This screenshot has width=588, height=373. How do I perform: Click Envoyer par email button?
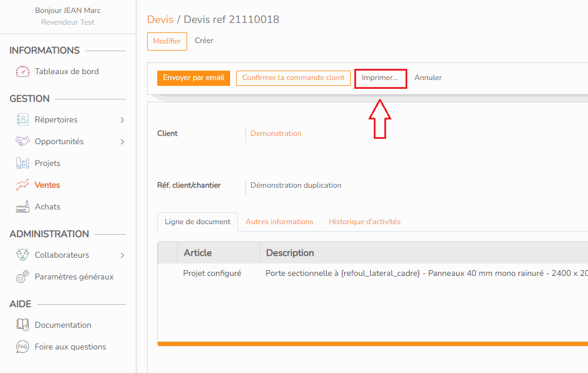pyautogui.click(x=194, y=78)
